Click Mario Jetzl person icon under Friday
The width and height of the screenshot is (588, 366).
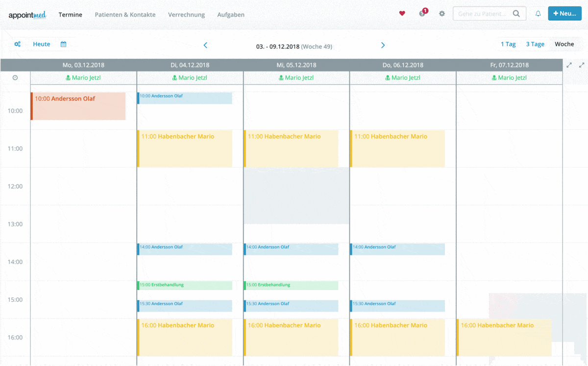[x=494, y=78]
